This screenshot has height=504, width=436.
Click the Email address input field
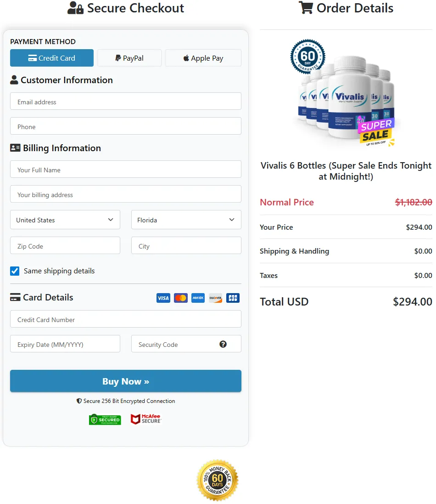[125, 101]
